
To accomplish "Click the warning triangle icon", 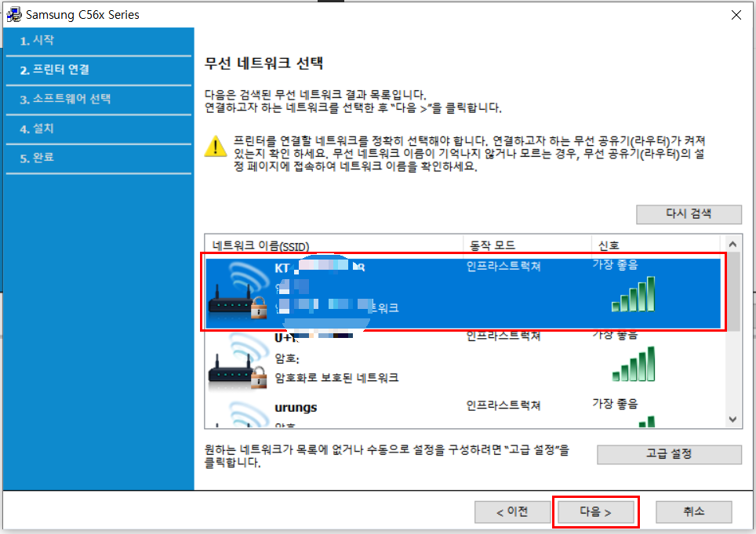I will coord(215,144).
